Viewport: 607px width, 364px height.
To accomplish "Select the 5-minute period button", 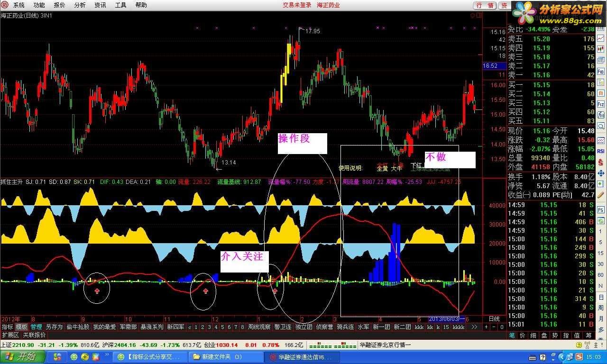I will tap(600, 242).
